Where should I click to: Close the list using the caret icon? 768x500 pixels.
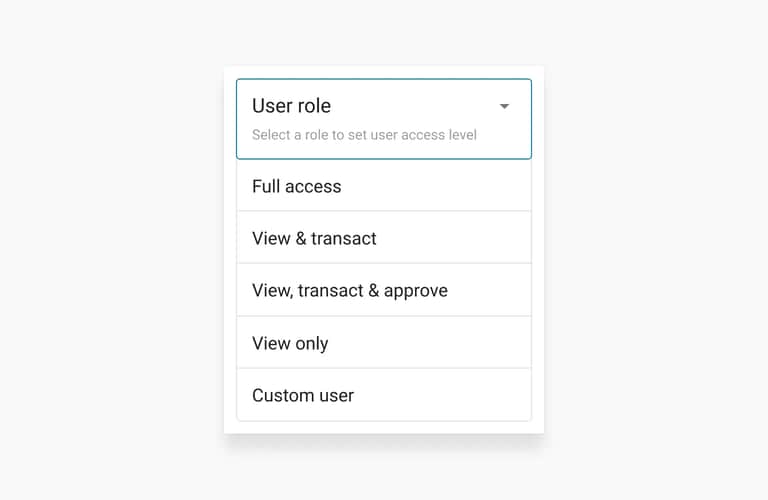point(504,106)
